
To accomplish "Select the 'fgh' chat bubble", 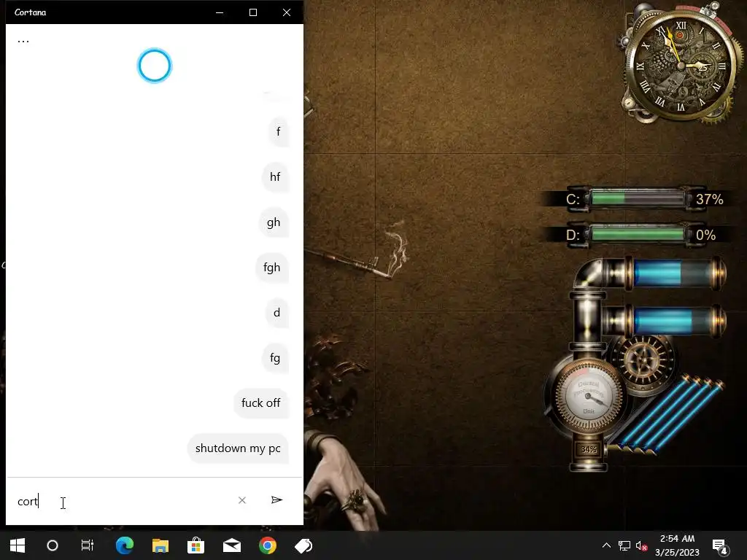I will tap(272, 268).
